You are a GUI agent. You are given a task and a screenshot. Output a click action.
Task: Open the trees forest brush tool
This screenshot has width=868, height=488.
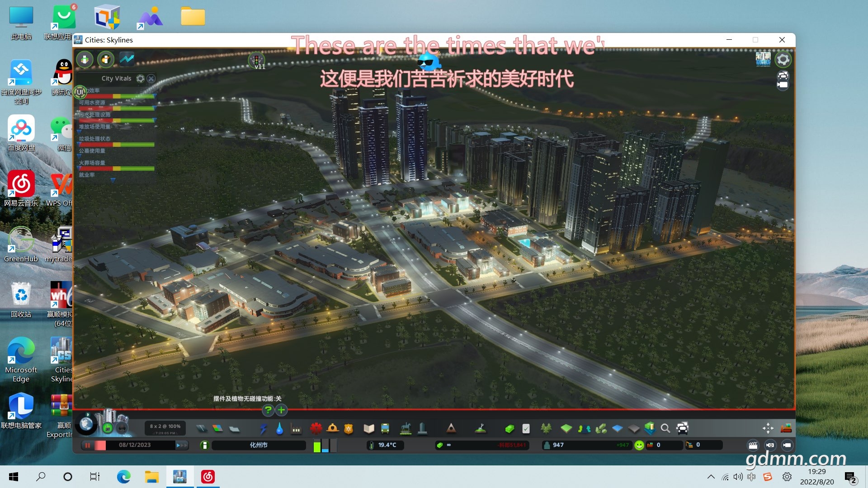point(546,428)
